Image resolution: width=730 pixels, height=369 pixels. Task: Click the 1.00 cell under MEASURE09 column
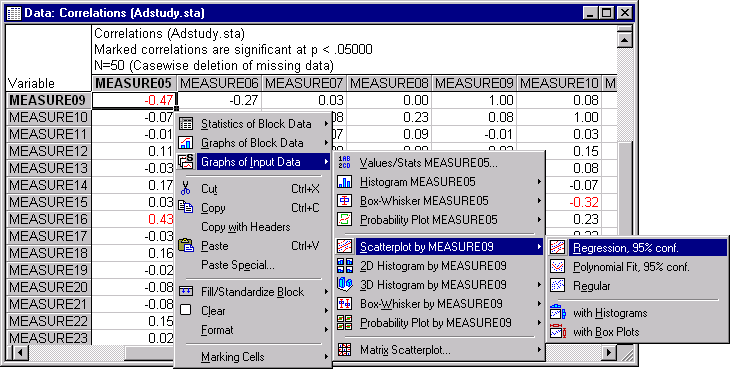[474, 100]
